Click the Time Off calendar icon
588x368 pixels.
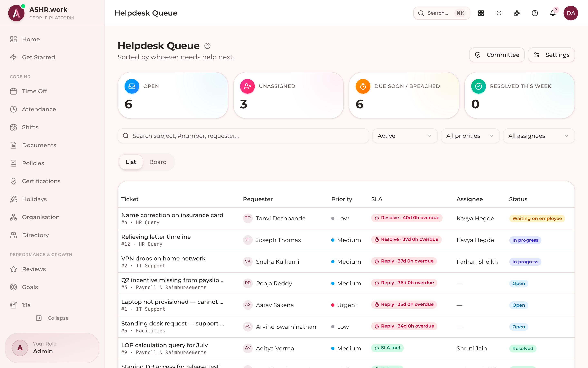13,91
